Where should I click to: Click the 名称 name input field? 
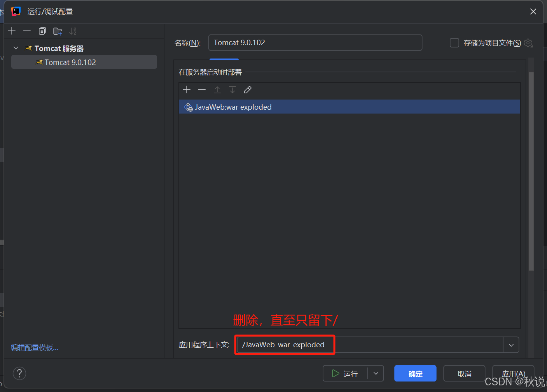click(315, 43)
